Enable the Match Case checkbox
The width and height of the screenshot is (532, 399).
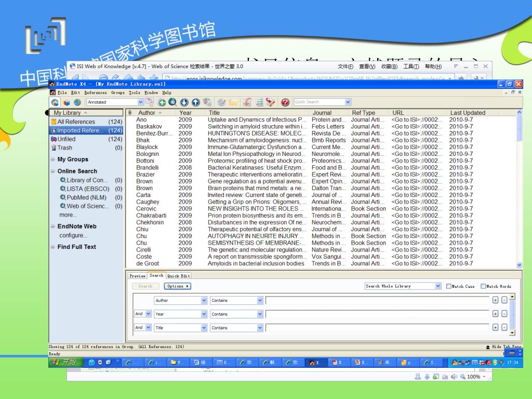[448, 286]
